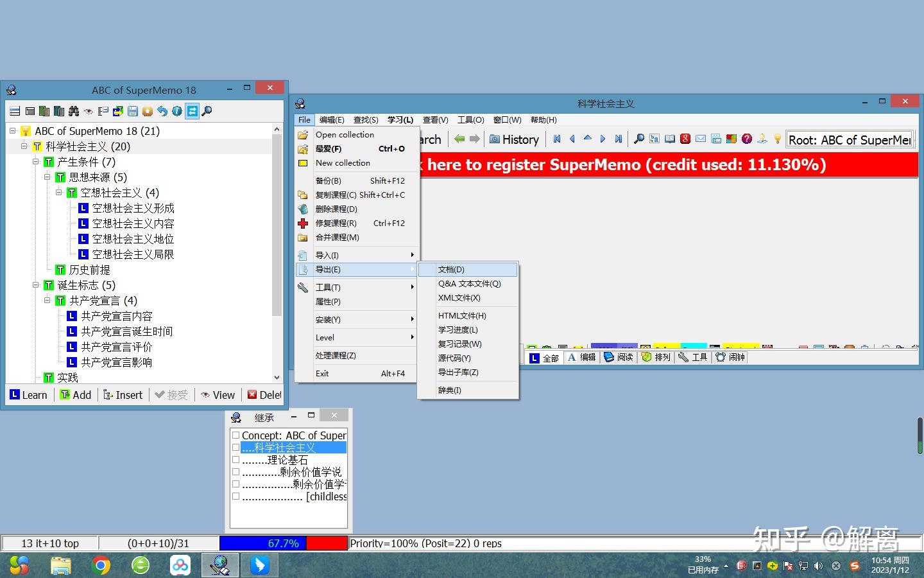Click the red Google search icon

[685, 139]
